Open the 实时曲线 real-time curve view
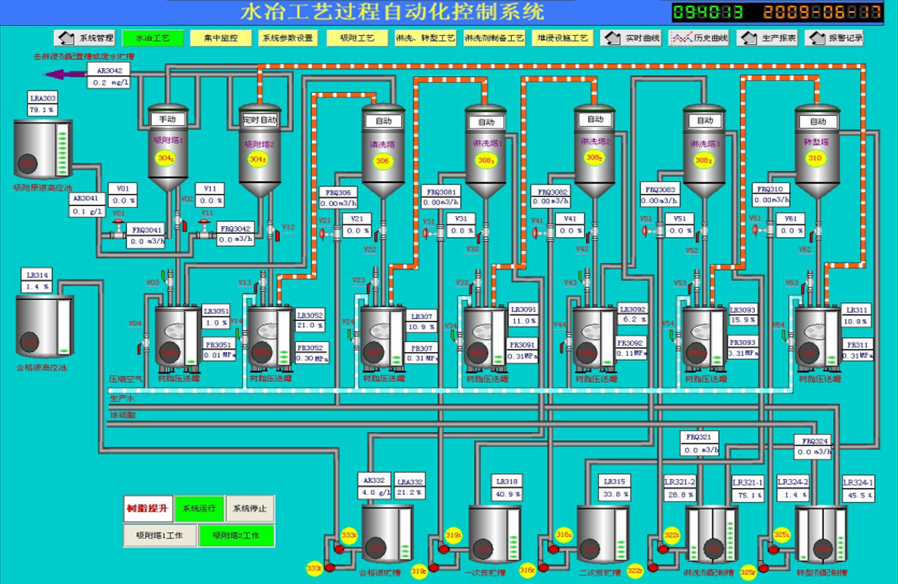 click(x=636, y=37)
